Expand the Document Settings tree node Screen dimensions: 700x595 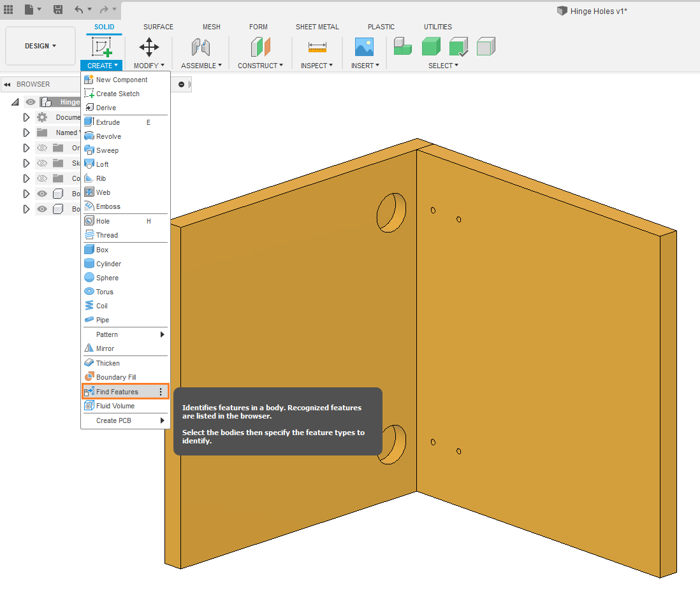pyautogui.click(x=26, y=117)
